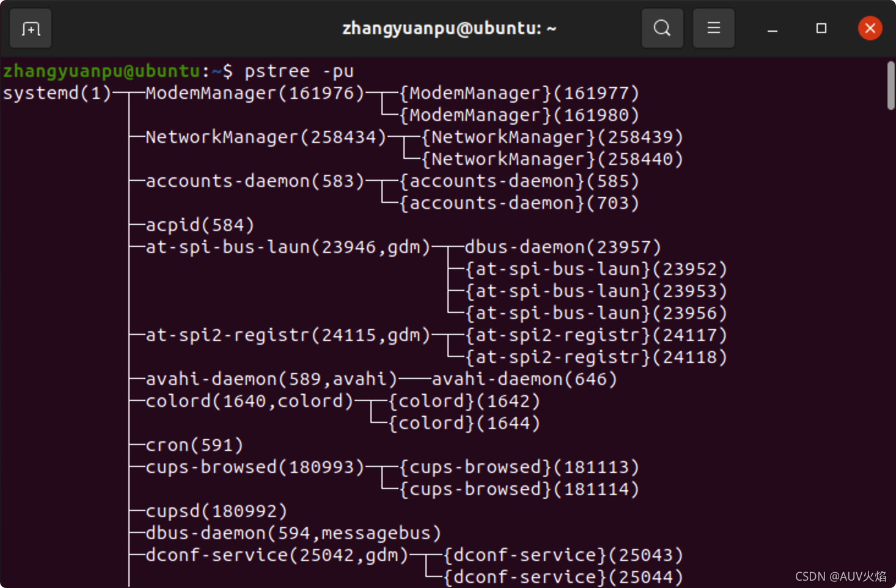This screenshot has width=896, height=588.
Task: Click the zhangyuanpu@ubuntu prompt text
Action: (101, 71)
